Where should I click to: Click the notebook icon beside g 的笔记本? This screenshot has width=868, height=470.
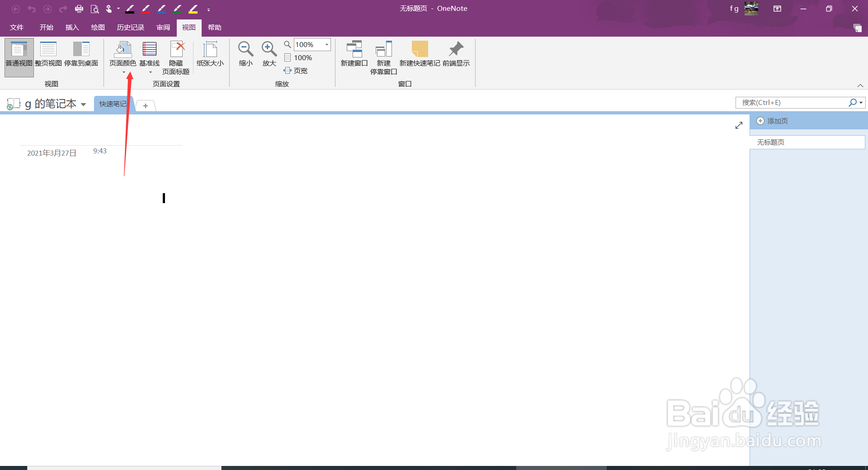click(x=14, y=104)
